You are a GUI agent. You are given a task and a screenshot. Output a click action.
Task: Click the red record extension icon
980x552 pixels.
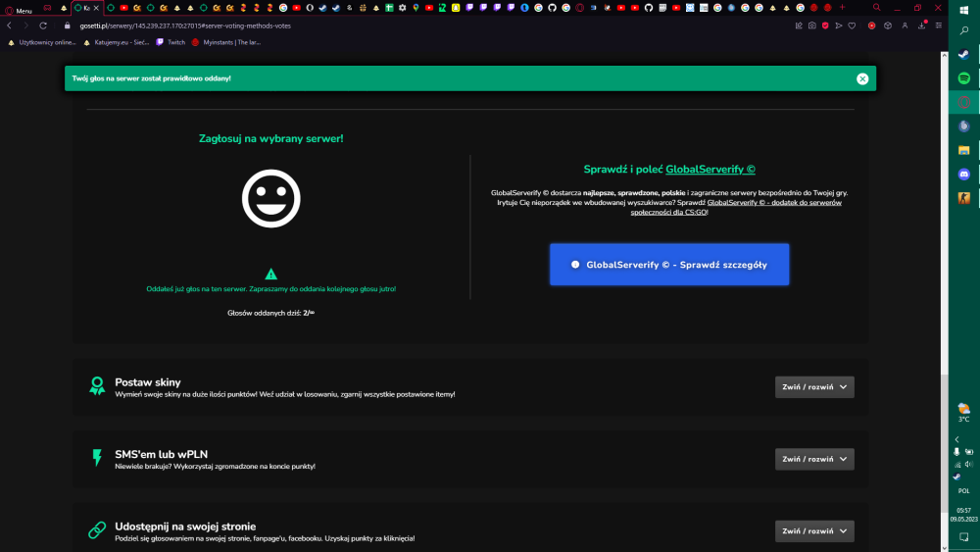(871, 25)
